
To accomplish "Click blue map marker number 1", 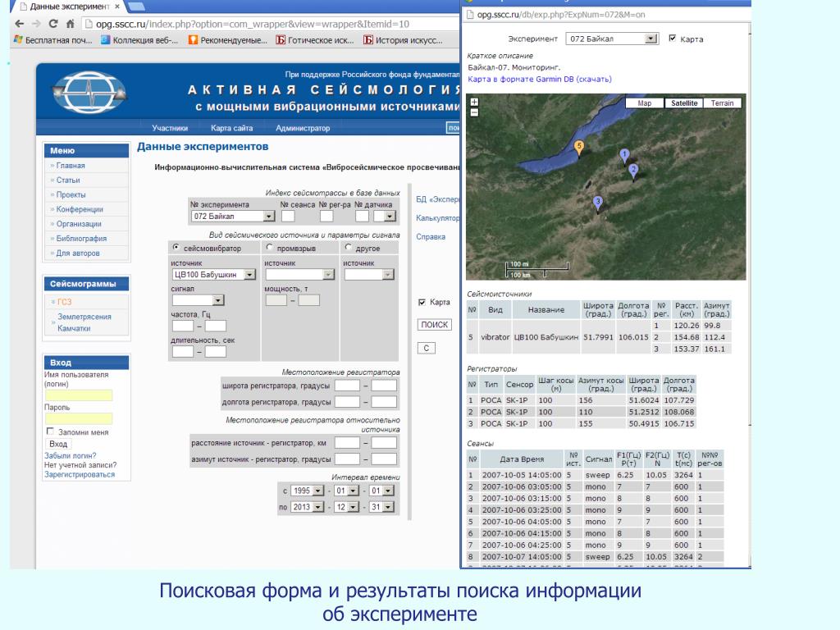I will click(624, 156).
